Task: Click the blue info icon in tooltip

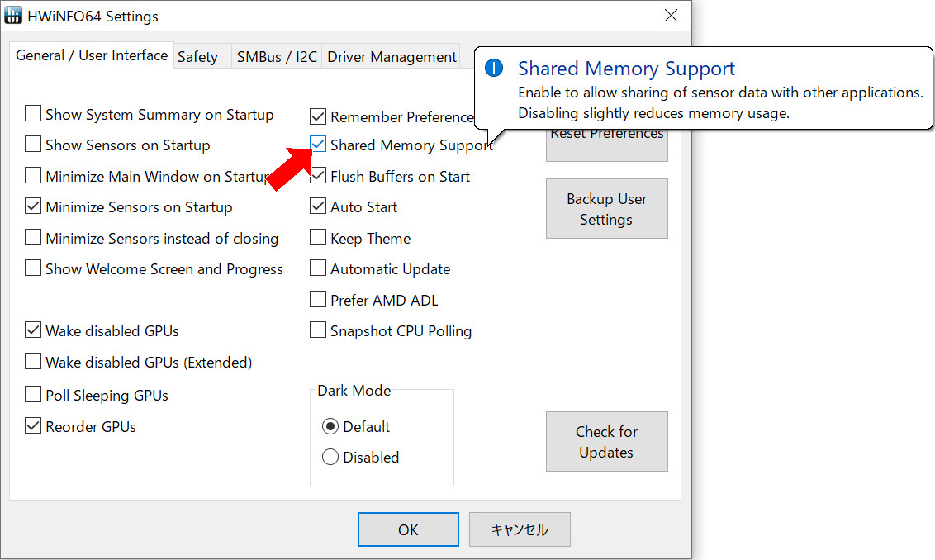Action: coord(494,69)
